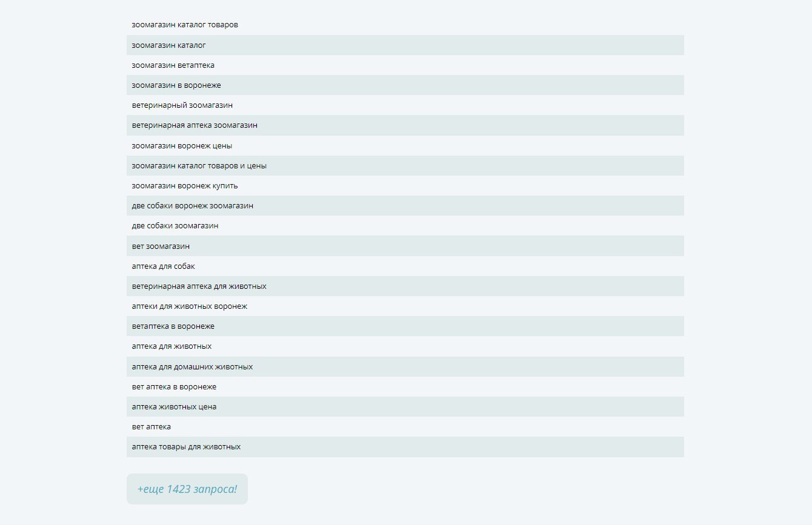Click 'аптека товары для животных' row
The image size is (812, 525).
(x=405, y=447)
